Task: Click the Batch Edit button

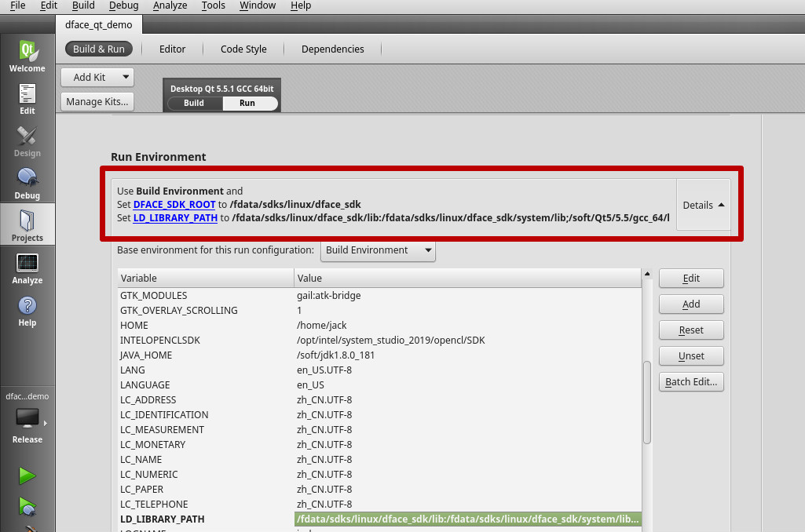Action: 691,382
